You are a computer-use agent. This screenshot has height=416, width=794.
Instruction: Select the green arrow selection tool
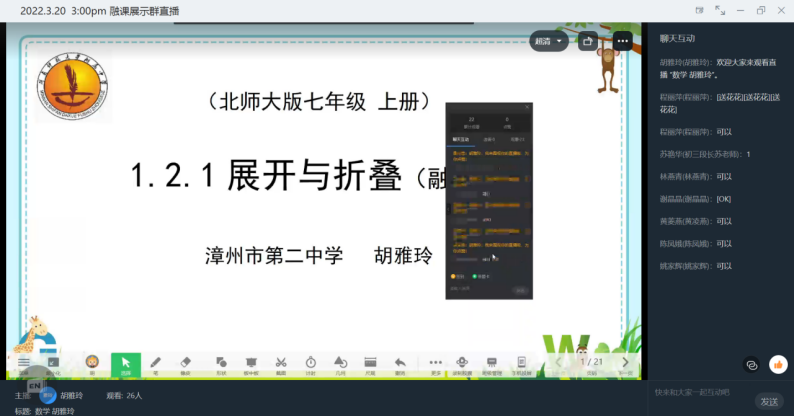pyautogui.click(x=125, y=363)
